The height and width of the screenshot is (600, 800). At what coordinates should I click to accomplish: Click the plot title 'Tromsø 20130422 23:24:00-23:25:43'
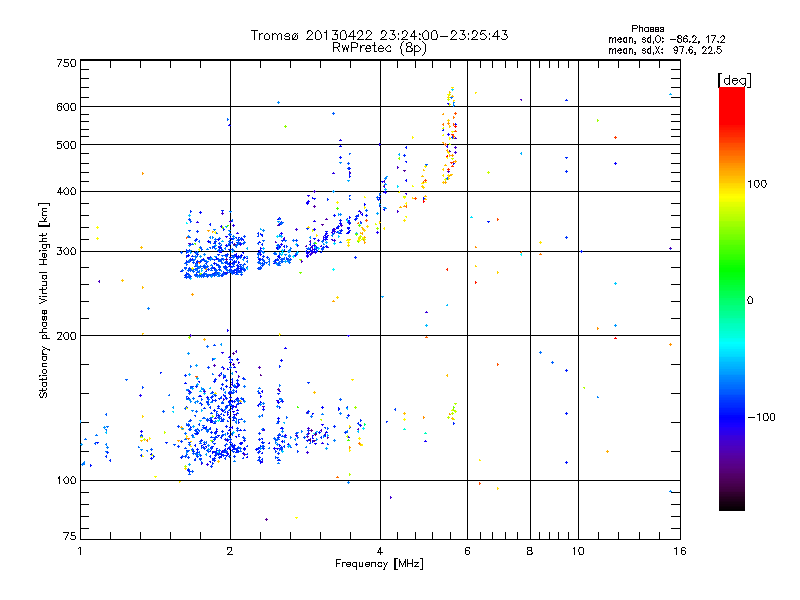380,35
